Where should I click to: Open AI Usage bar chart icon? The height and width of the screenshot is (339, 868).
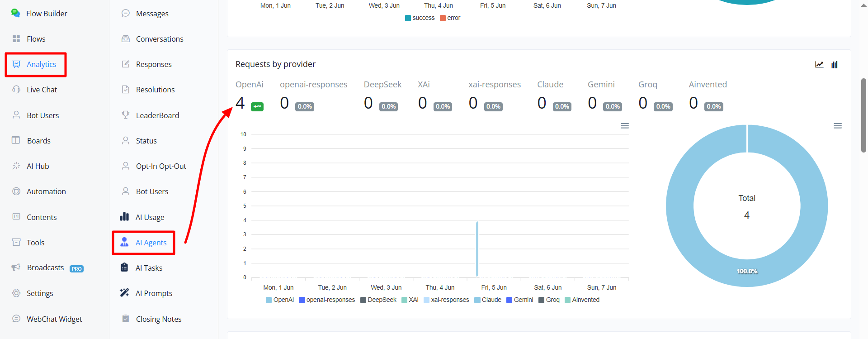point(124,217)
